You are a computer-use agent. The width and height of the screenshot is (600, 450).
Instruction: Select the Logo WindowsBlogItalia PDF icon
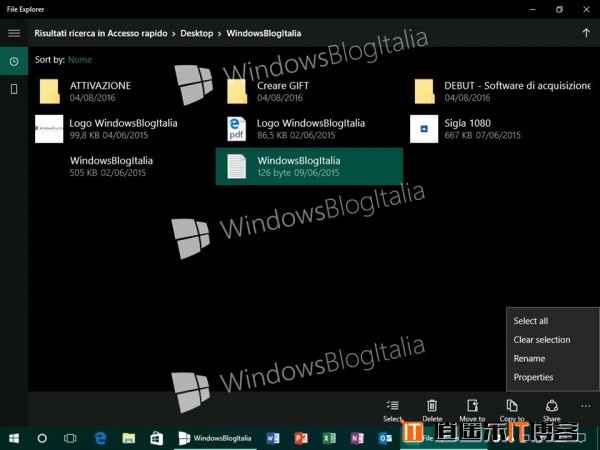(236, 129)
